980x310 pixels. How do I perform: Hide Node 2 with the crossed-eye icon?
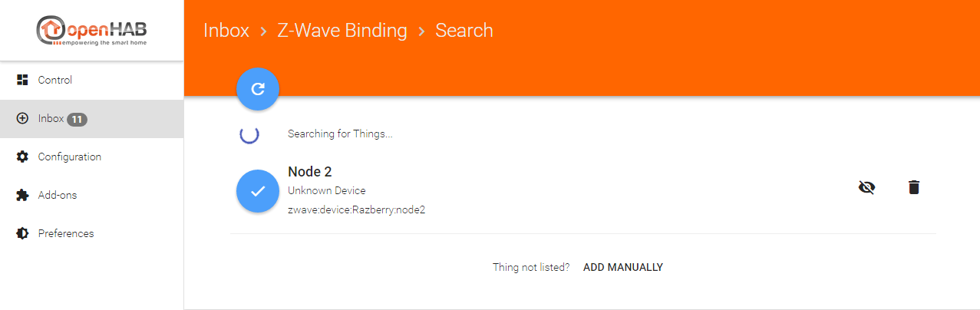(866, 187)
